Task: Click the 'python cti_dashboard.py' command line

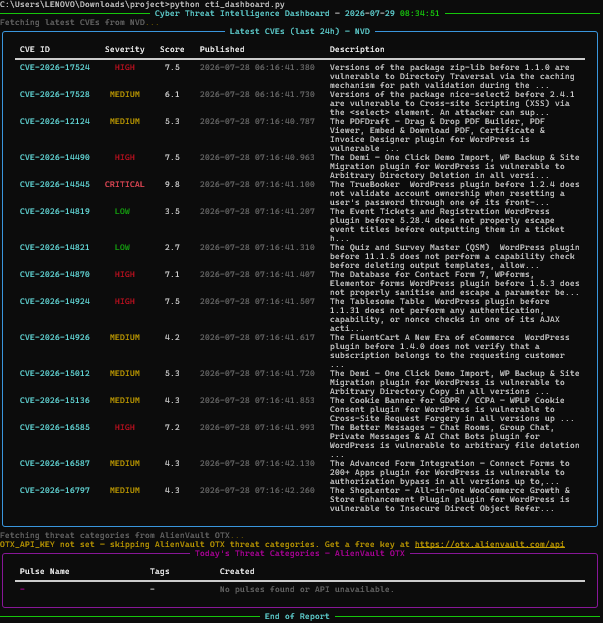Action: coord(227,4)
